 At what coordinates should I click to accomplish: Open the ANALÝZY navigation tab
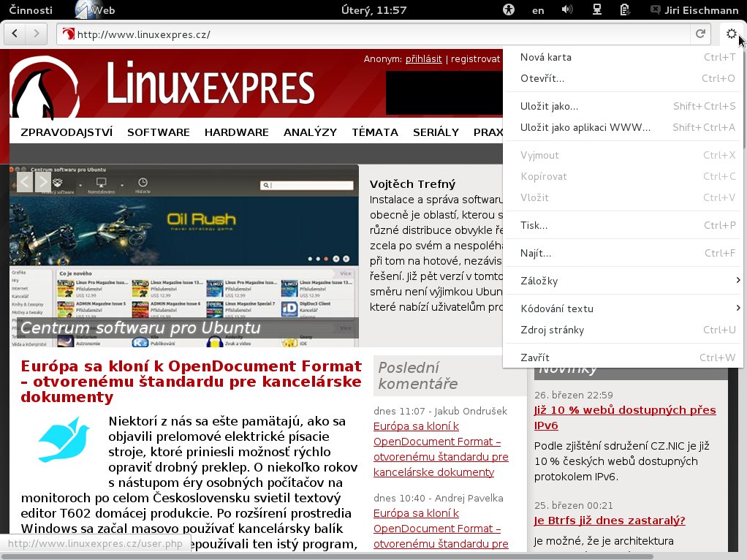[x=310, y=132]
